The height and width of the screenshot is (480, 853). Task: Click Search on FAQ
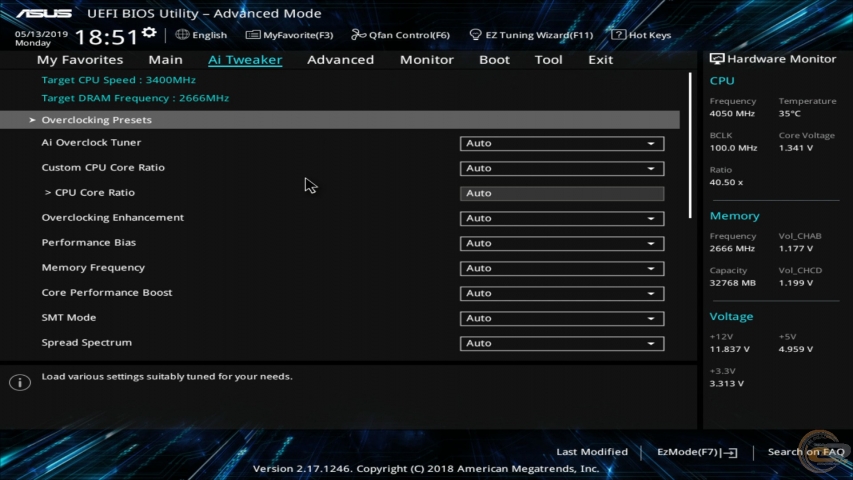(806, 452)
